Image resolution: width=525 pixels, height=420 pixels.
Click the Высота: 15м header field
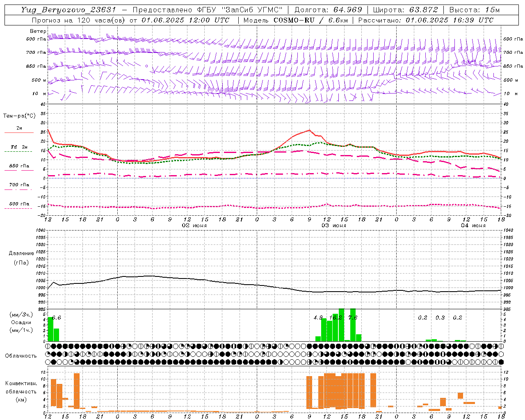(x=475, y=10)
